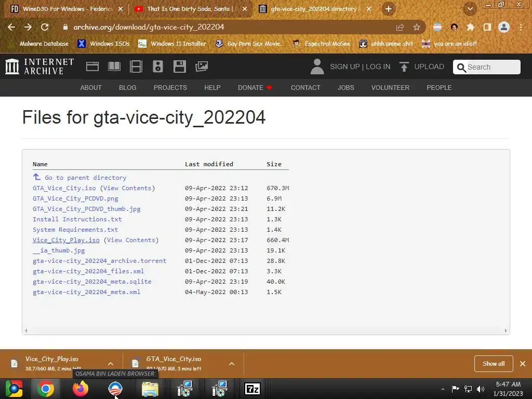This screenshot has width=532, height=399.
Task: Open the Internet Archive images icon
Action: (202, 66)
